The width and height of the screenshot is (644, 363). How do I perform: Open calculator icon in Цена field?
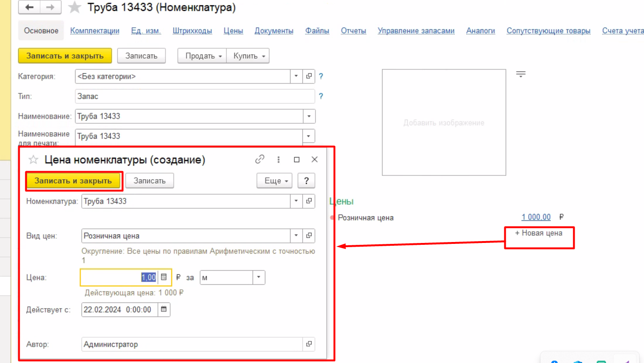(164, 277)
